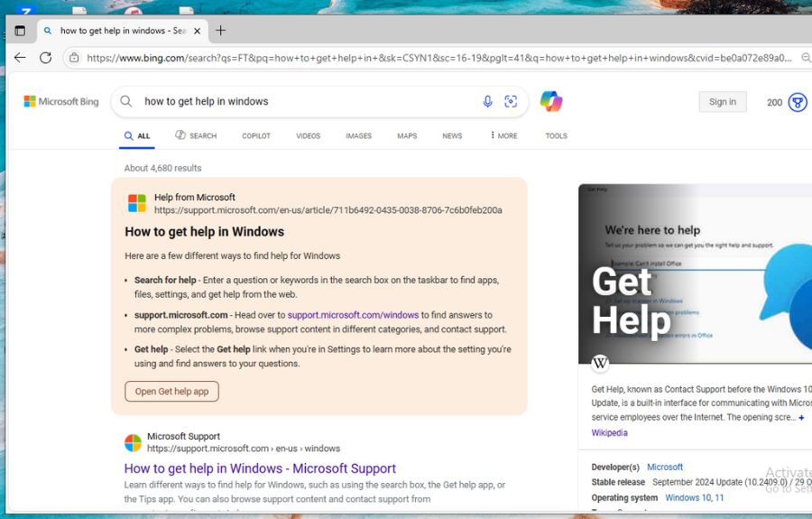
Task: Open the Wikipedia source link
Action: point(610,432)
